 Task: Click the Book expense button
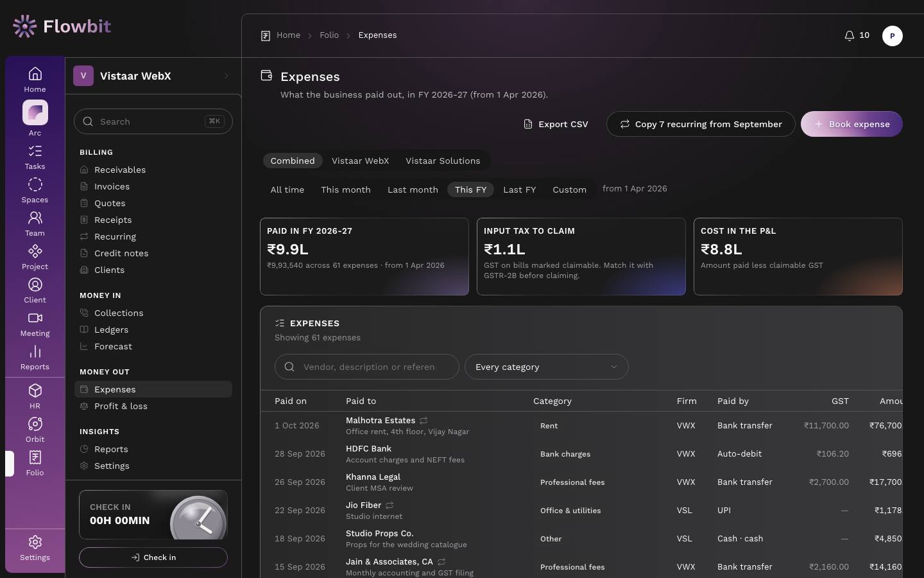[x=851, y=124]
